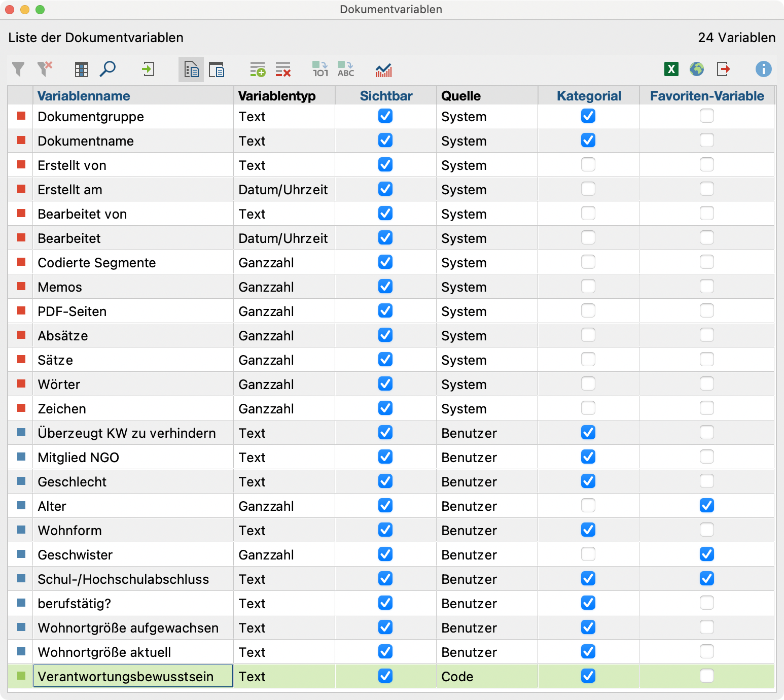Click the green arrow import icon
Viewport: 784px width, 700px height.
[148, 69]
